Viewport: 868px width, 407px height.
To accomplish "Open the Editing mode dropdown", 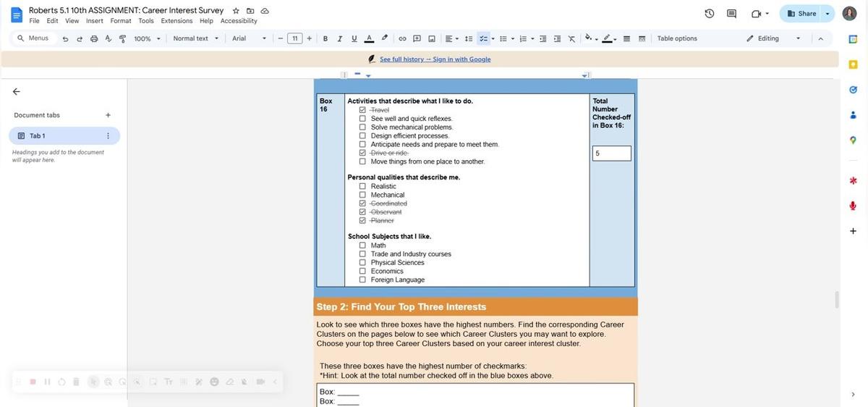I will pyautogui.click(x=773, y=38).
